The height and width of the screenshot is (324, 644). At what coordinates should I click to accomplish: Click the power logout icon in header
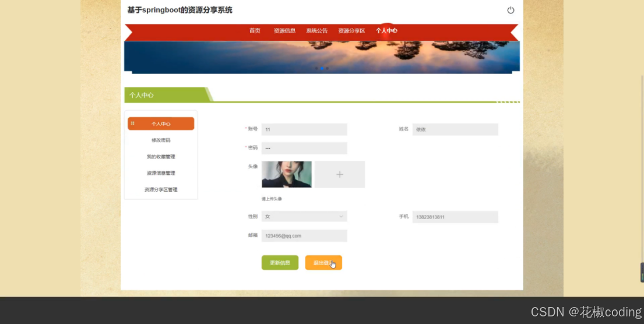point(511,10)
